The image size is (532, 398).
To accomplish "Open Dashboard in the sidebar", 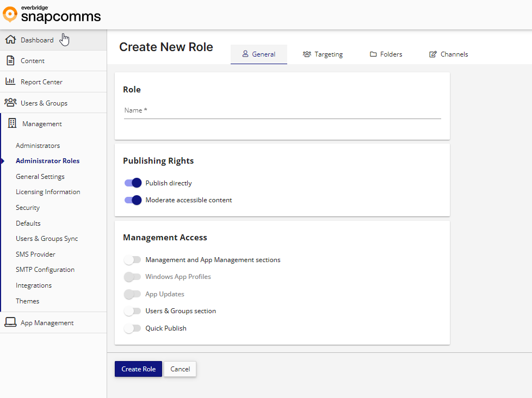I will point(53,40).
